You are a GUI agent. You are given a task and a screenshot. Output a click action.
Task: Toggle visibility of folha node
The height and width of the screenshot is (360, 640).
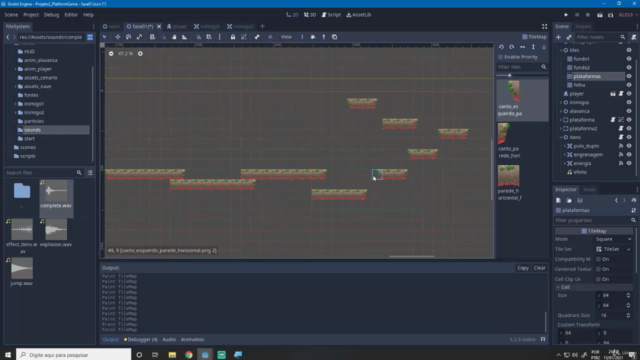click(x=629, y=85)
